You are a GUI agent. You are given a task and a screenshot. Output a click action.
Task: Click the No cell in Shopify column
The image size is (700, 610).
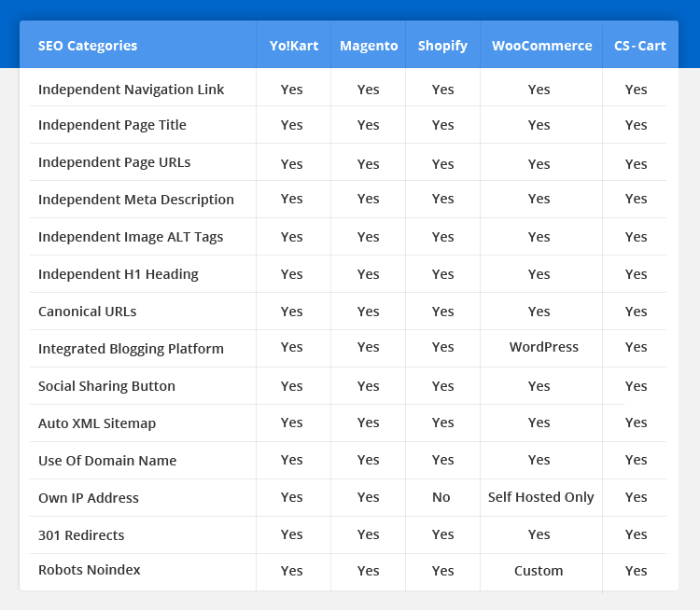click(441, 497)
